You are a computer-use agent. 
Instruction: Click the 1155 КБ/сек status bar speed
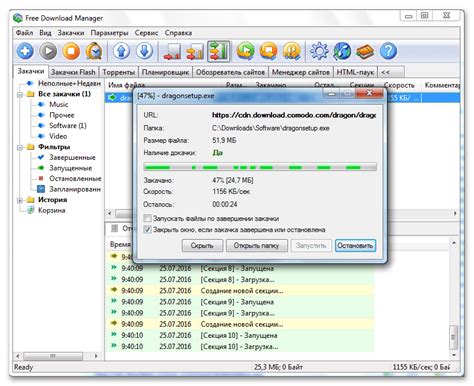tap(421, 367)
